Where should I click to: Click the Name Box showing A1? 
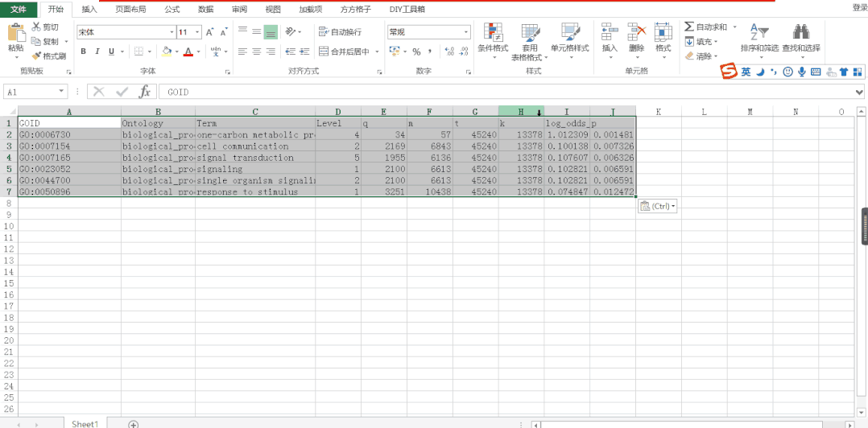pos(40,92)
